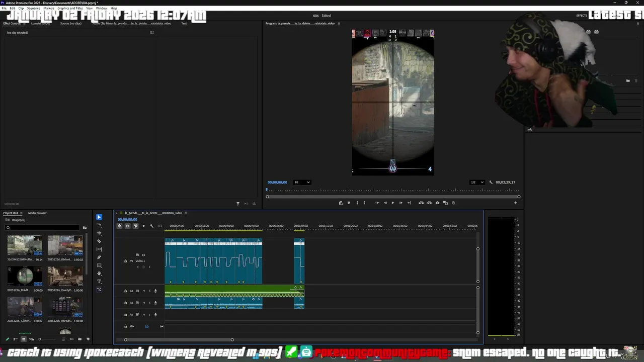Open Program monitor button editor plus icon

pos(515,203)
